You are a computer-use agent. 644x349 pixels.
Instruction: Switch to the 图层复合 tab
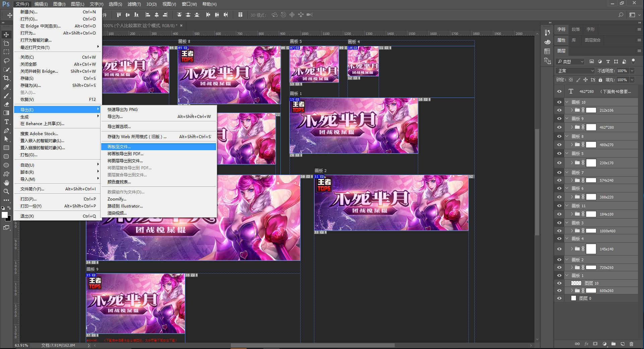592,40
